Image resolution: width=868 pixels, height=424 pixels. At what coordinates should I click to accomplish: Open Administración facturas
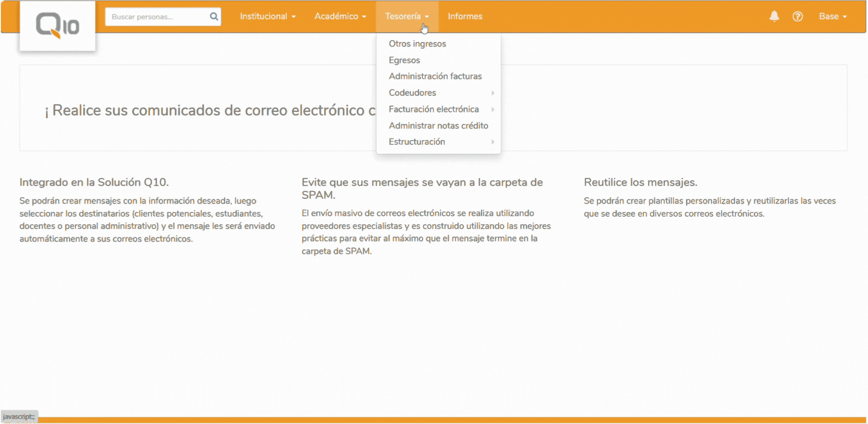click(x=435, y=76)
